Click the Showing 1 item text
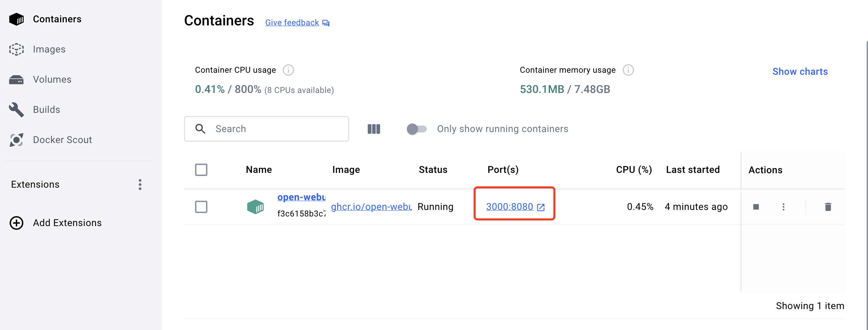Viewport: 868px width, 330px height. [x=810, y=306]
